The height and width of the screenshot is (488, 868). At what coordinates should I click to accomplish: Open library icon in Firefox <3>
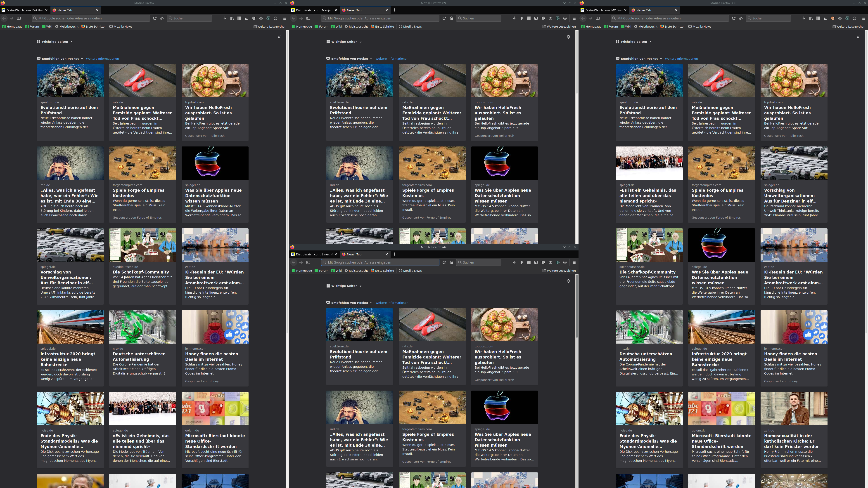click(811, 18)
